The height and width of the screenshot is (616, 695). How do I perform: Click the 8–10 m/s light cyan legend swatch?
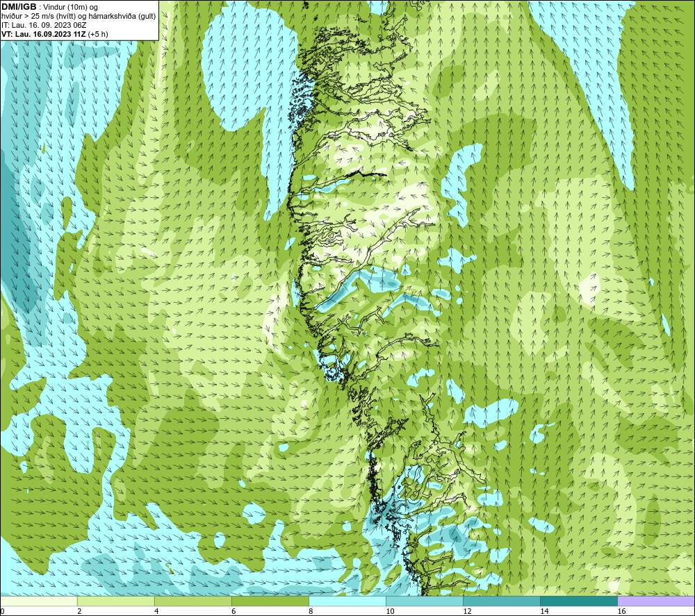347,601
